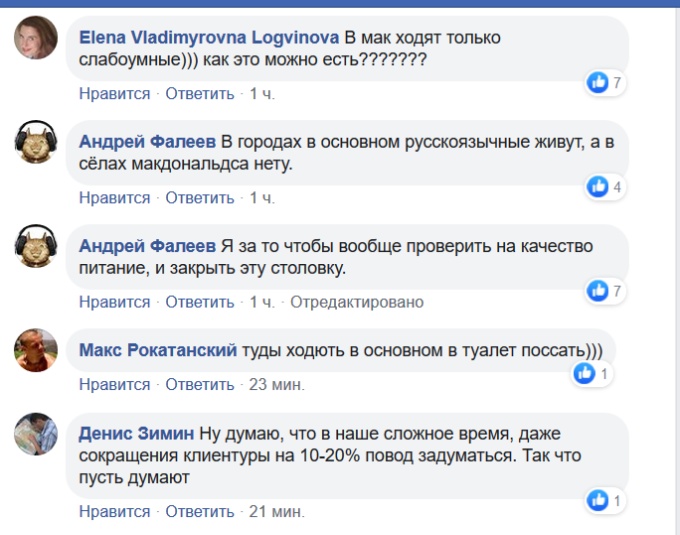Screen dimensions: 680x535
Task: Click like reaction icon on Денис Зимин's comment
Action: click(x=598, y=500)
